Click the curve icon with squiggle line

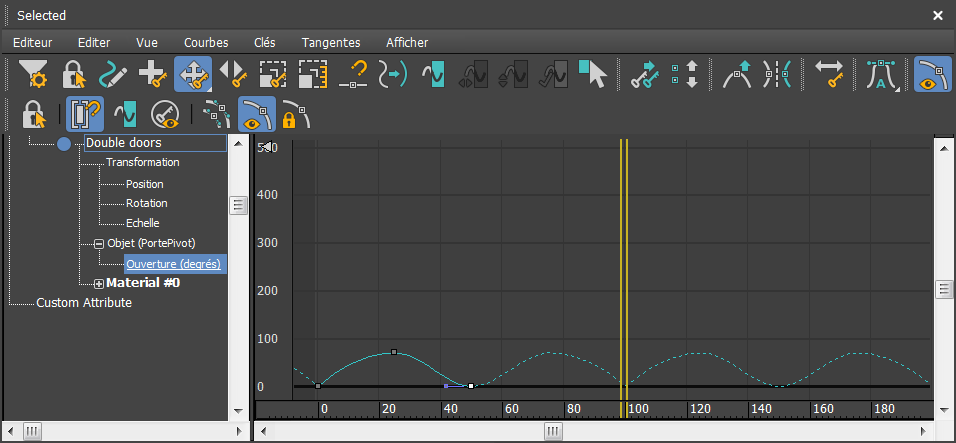(554, 74)
